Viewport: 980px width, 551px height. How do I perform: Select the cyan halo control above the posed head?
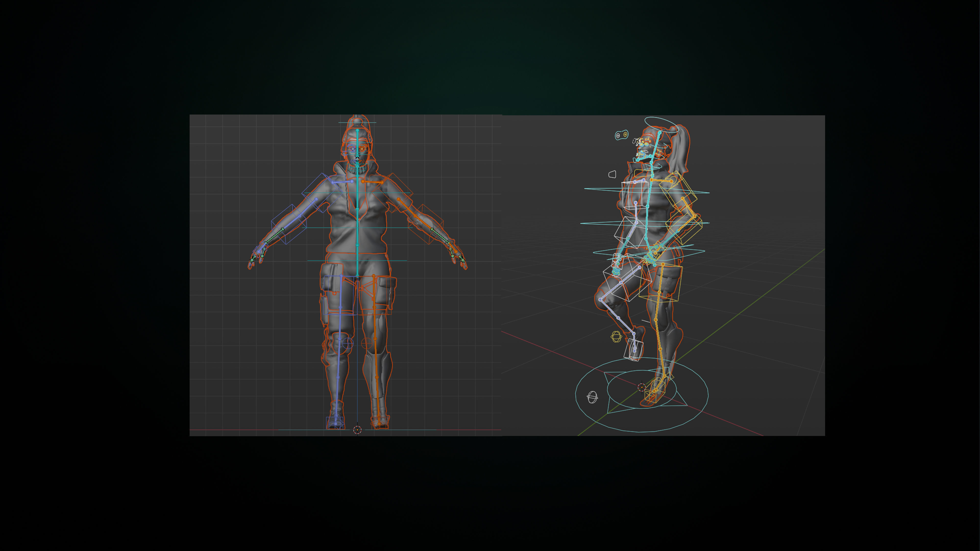pos(661,124)
